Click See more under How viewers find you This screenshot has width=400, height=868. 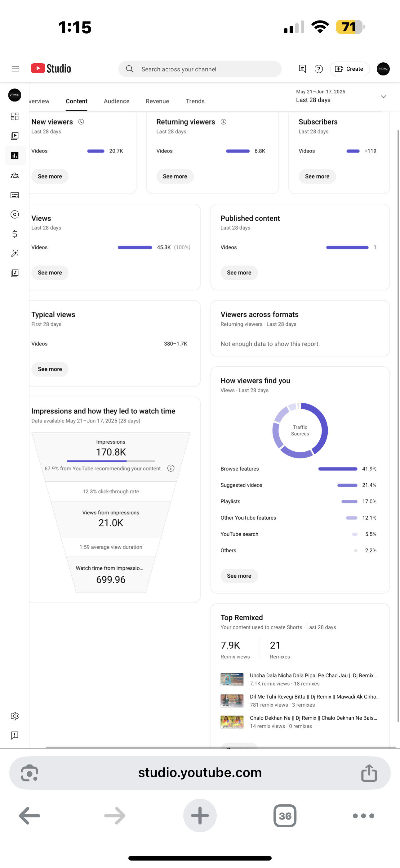(239, 576)
